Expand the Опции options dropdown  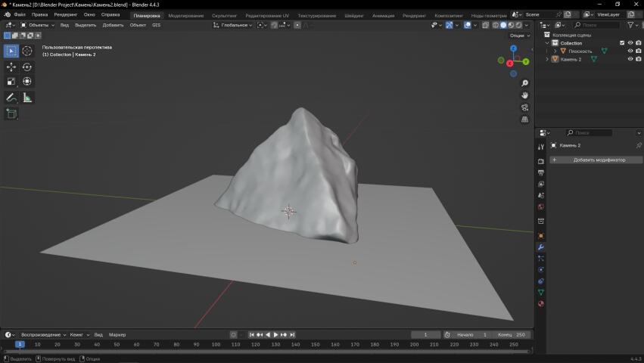[x=520, y=36]
